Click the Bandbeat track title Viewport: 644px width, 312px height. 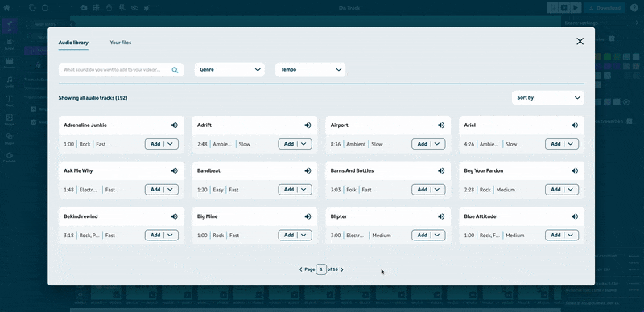(x=208, y=170)
